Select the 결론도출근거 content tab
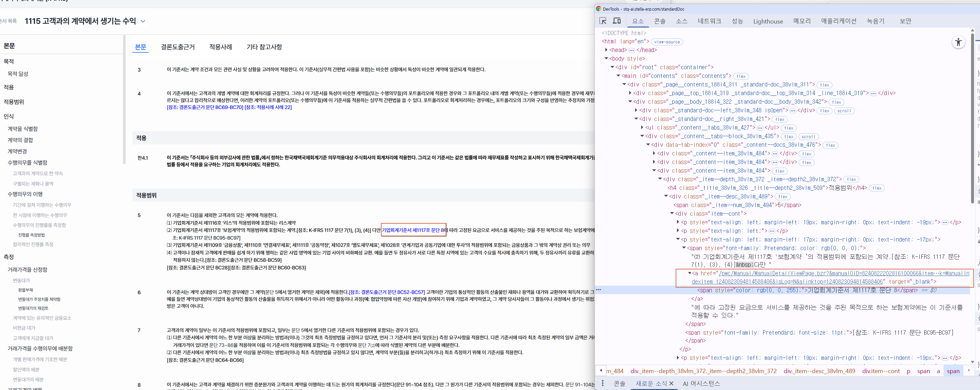Image resolution: width=980 pixels, height=390 pixels. [x=178, y=47]
